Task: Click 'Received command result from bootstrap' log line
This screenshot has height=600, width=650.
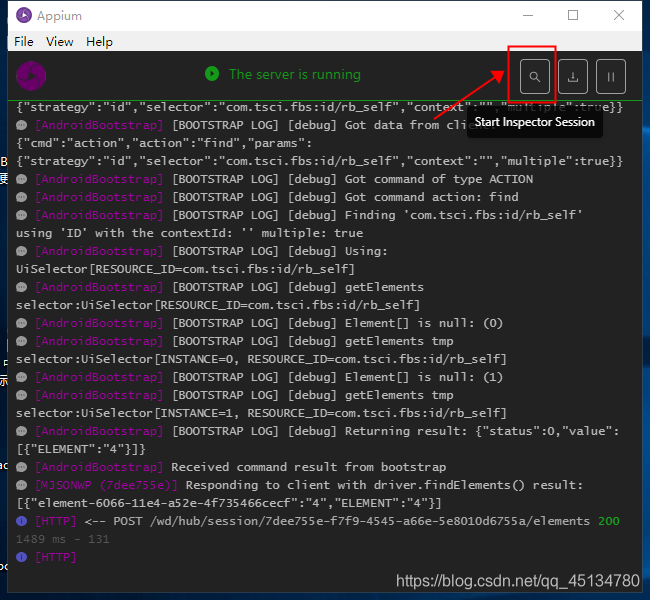Action: (309, 467)
